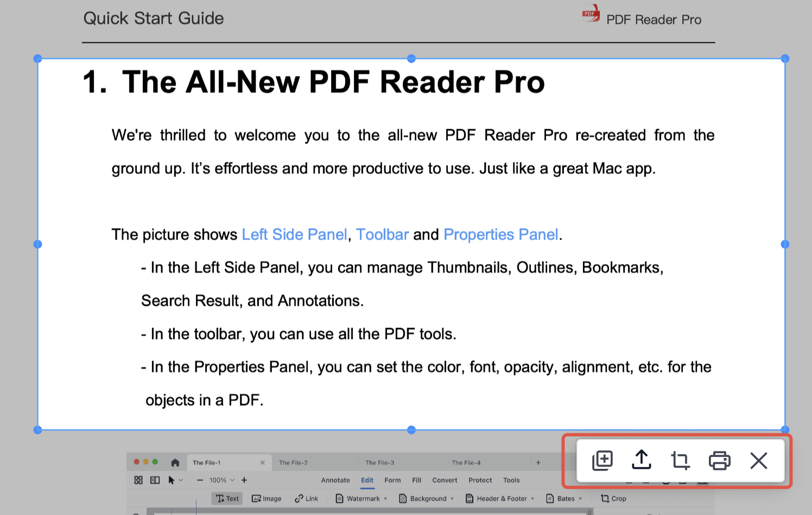
Task: Select the Text edit tool button
Action: 227,499
